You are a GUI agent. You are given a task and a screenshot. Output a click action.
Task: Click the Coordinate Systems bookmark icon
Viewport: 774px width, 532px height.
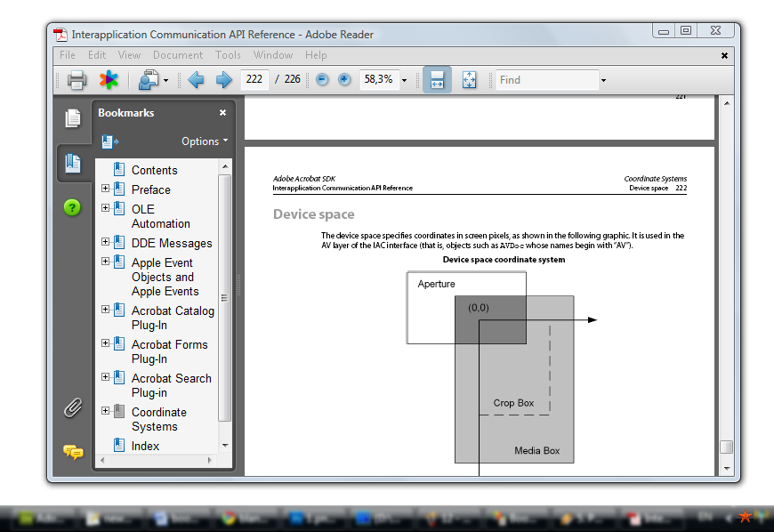(x=119, y=411)
